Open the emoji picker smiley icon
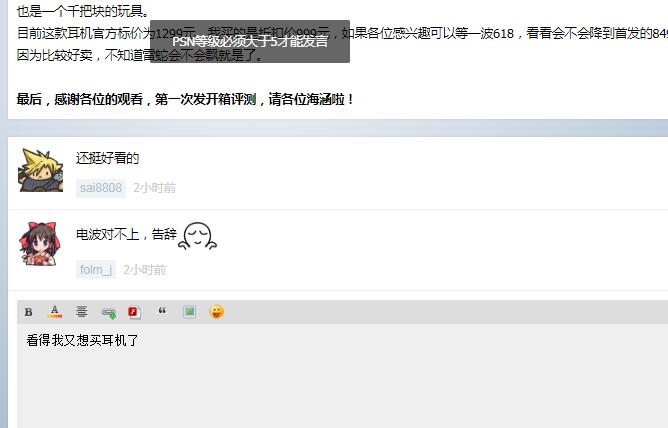The width and height of the screenshot is (668, 428). [216, 312]
